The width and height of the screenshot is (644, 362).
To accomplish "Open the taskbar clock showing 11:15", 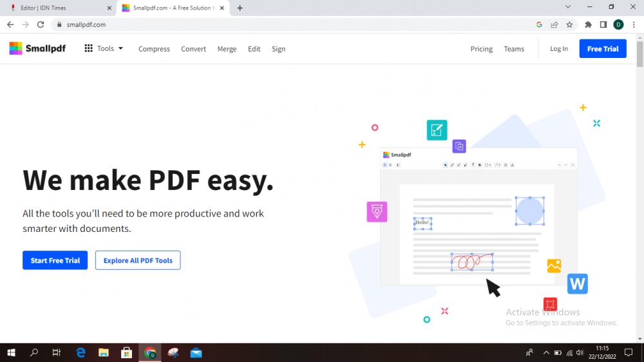I will click(602, 352).
